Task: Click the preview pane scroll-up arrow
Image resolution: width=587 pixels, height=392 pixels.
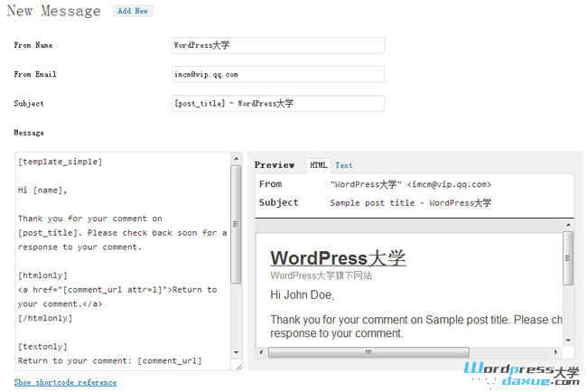Action: pos(568,225)
